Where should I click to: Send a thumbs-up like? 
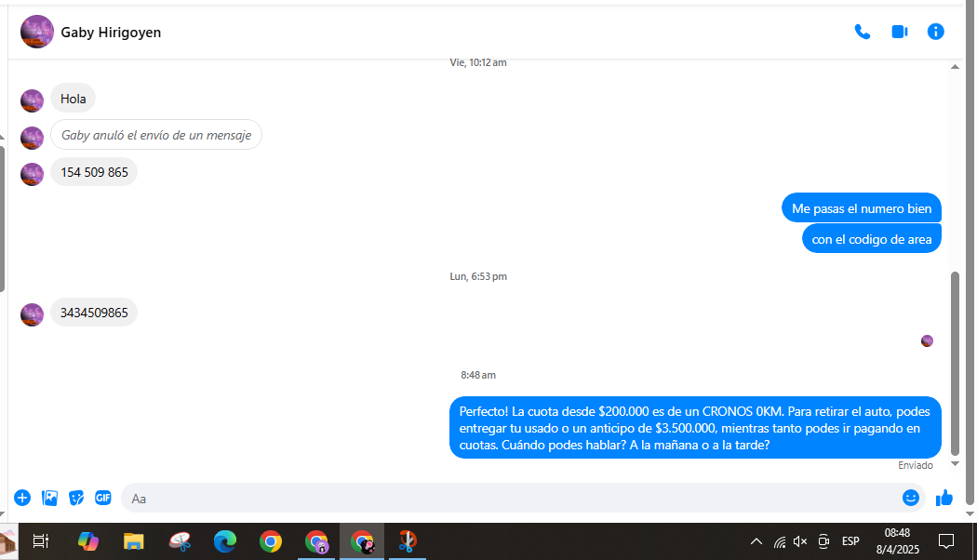click(x=944, y=498)
